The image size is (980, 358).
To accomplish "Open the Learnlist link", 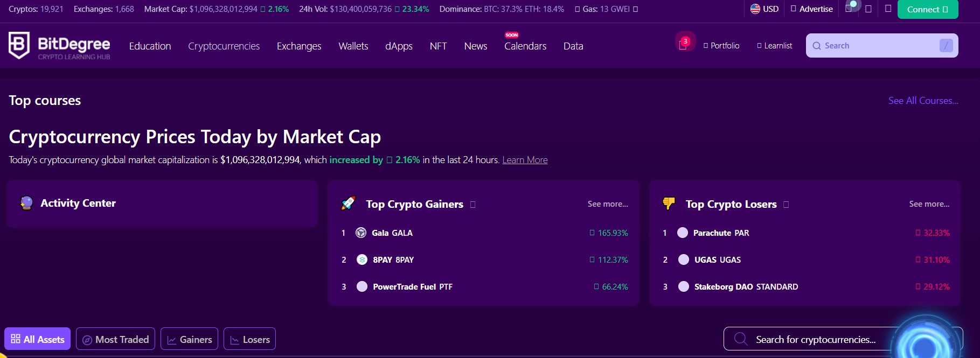I will point(774,46).
